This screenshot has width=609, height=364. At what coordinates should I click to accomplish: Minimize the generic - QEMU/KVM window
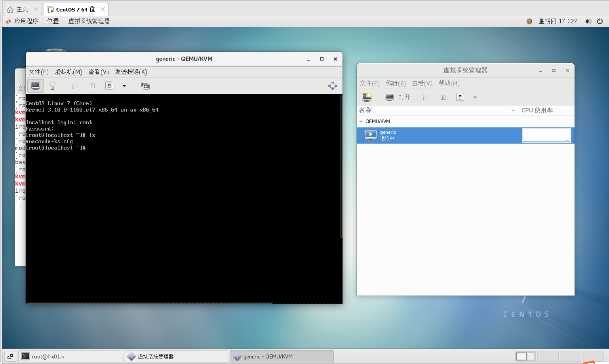[x=308, y=59]
